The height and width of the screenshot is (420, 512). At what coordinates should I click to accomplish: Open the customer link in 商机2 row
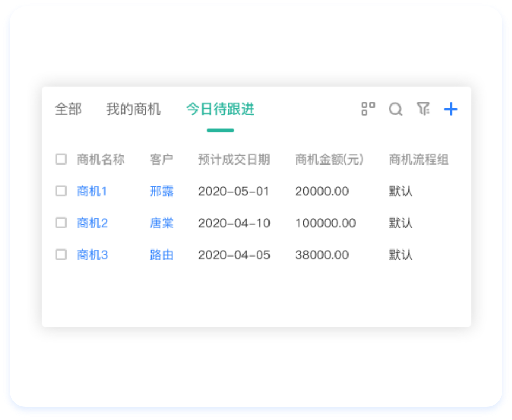tap(161, 223)
